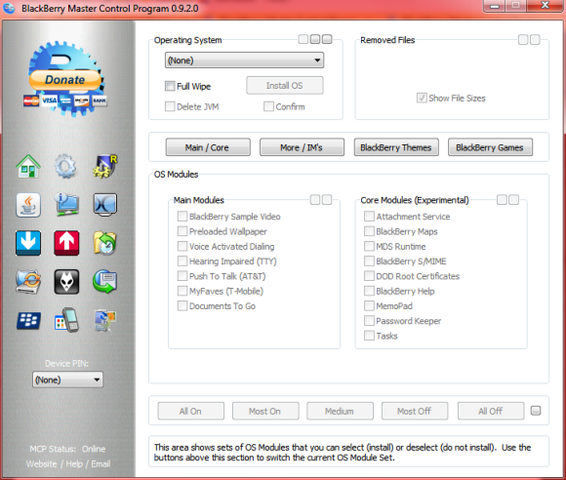Click small square button next to All Off
Screen dimensions: 566x480
[536, 411]
